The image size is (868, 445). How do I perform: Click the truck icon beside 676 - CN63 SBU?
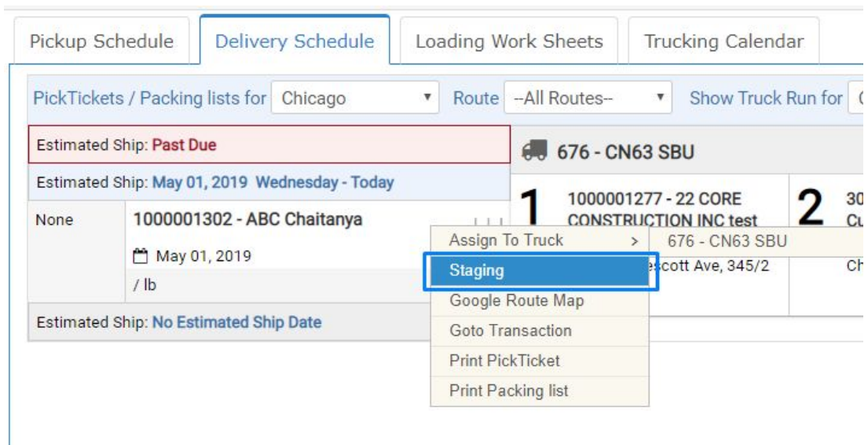click(534, 151)
